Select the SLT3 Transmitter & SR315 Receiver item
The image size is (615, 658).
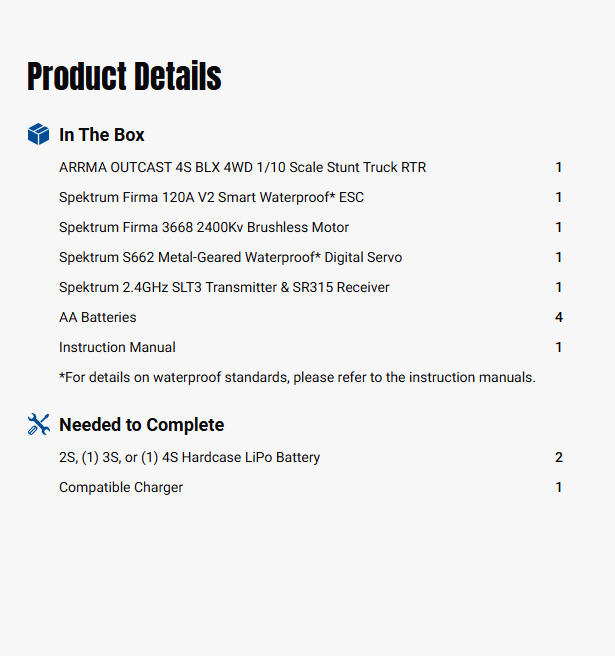224,287
